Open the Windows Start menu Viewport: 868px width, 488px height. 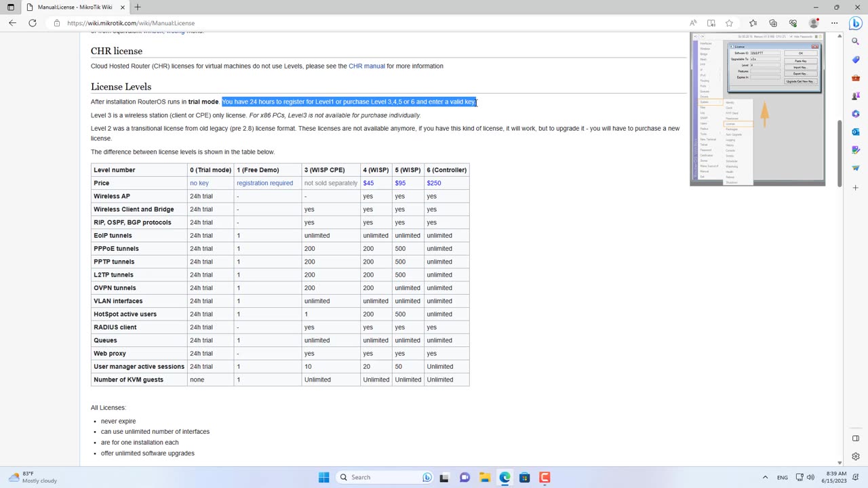(x=324, y=477)
